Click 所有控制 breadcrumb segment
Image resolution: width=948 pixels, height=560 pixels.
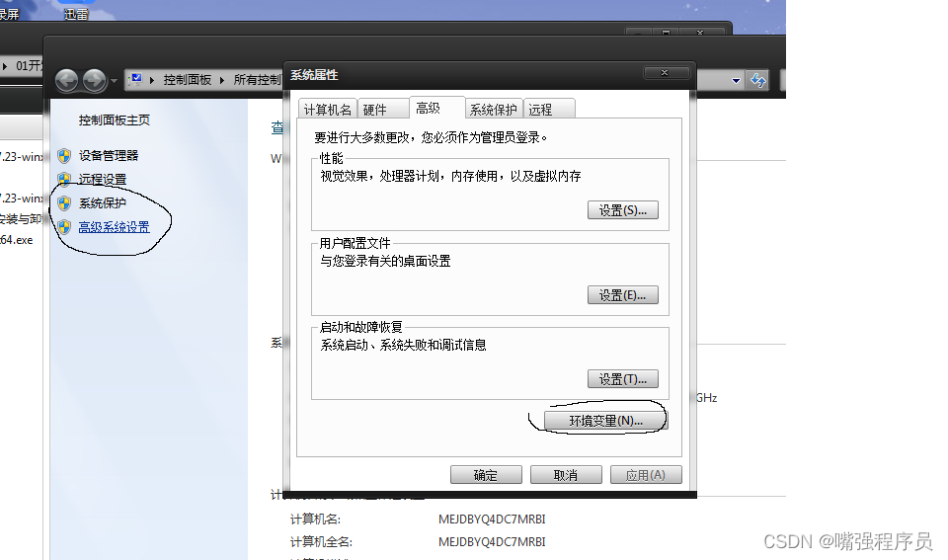coord(258,80)
